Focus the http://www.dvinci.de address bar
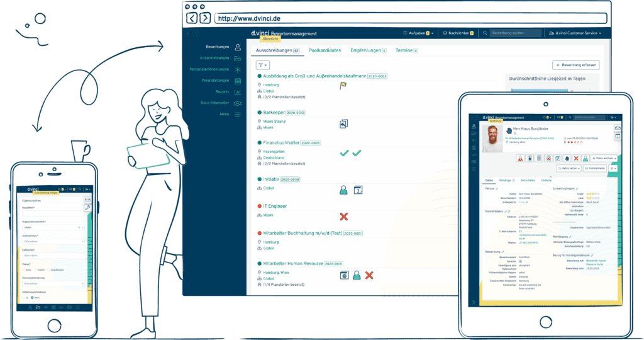Screen dimensions: 644x340 pyautogui.click(x=411, y=18)
